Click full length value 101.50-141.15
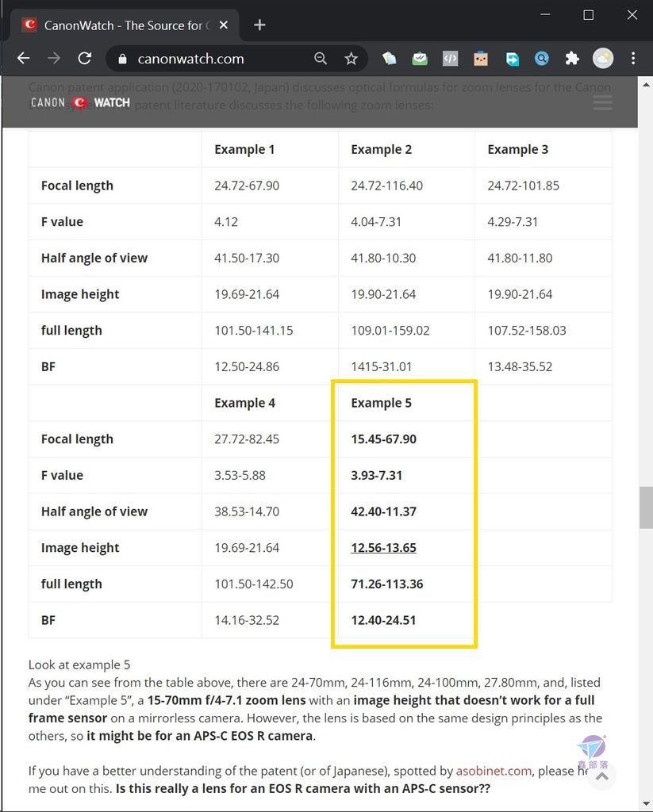This screenshot has width=653, height=812. click(x=254, y=331)
